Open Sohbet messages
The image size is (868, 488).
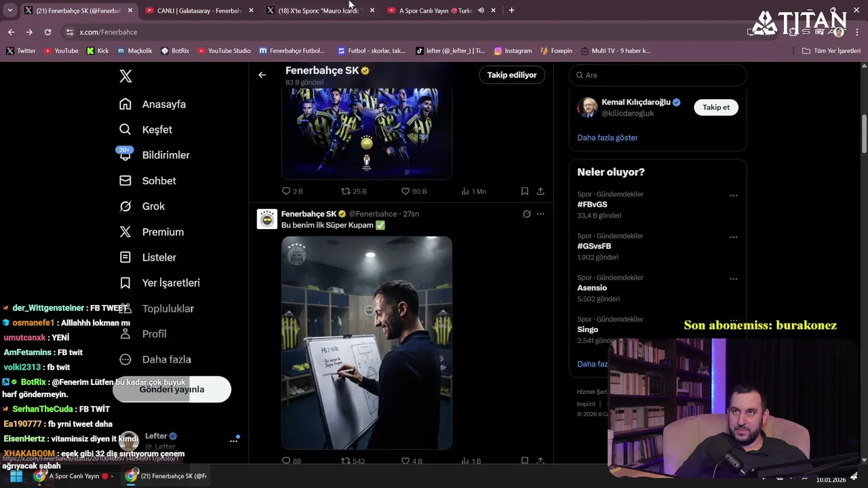click(147, 181)
